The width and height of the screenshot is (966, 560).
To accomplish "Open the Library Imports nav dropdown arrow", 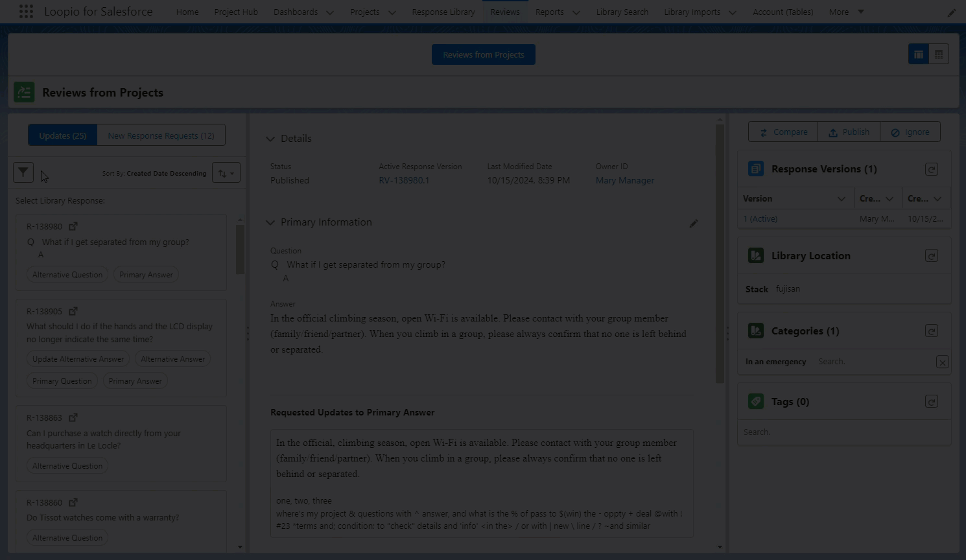I will tap(732, 12).
